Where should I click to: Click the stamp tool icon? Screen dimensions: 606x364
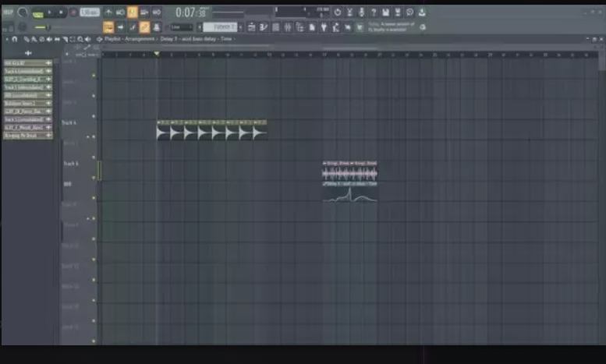pos(157,27)
